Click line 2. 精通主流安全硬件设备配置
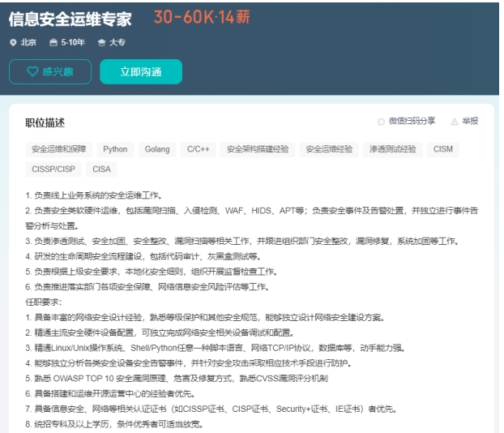The width and height of the screenshot is (504, 433). pyautogui.click(x=160, y=332)
